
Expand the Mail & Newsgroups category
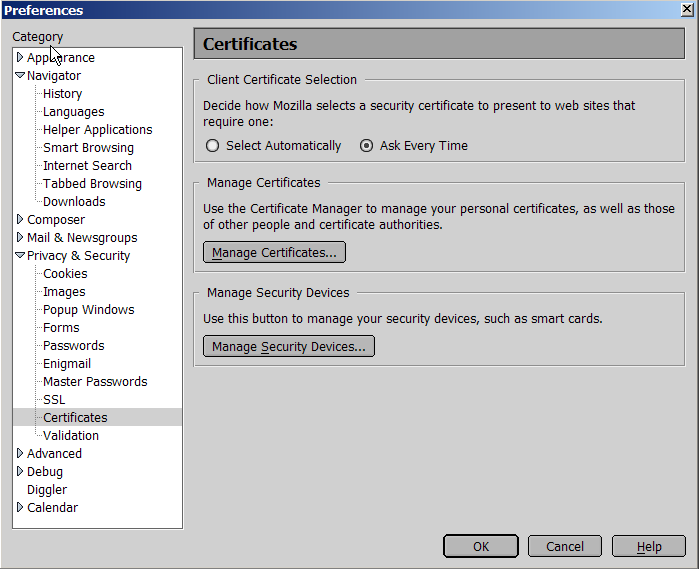coord(20,237)
